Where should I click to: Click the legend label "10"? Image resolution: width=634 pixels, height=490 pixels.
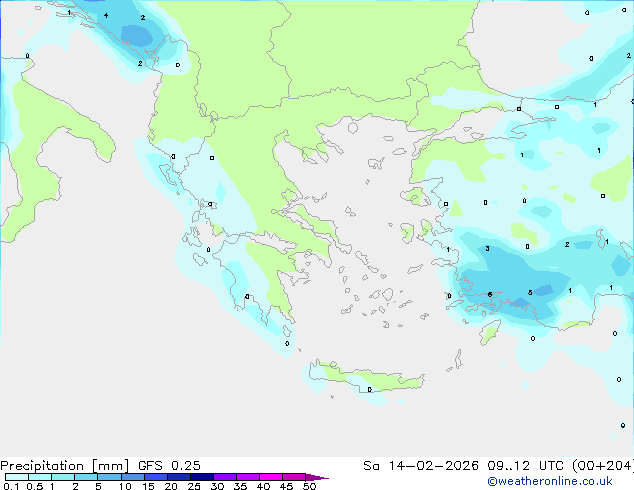[x=125, y=486]
